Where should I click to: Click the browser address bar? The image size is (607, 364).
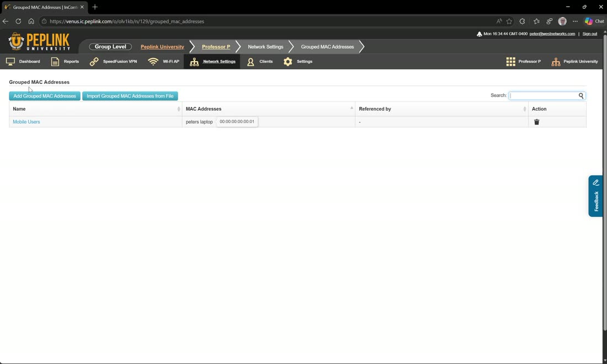[x=267, y=22]
